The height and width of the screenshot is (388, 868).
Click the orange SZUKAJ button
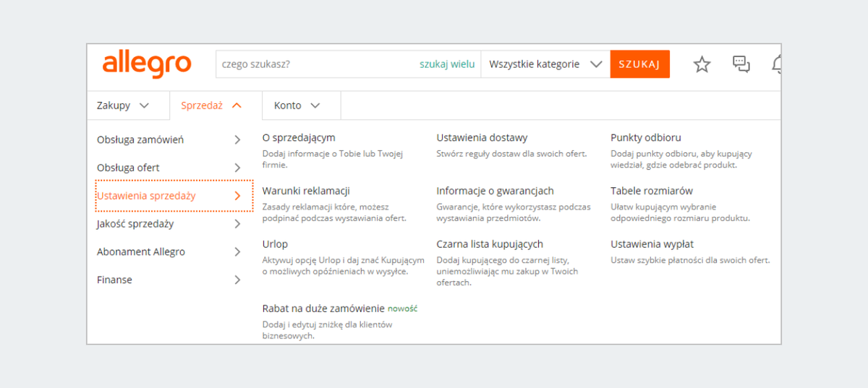tap(639, 64)
